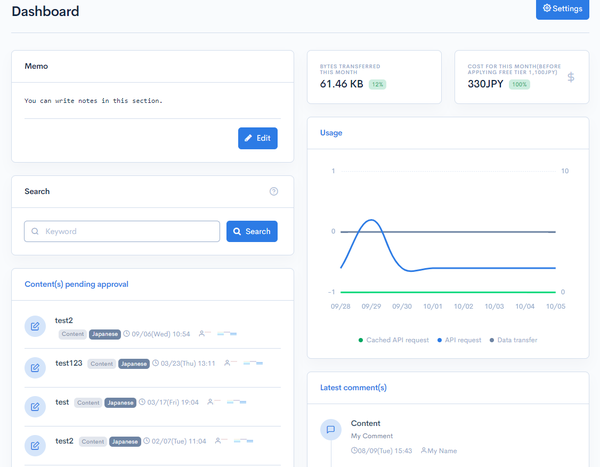Click the blue Search button
The image size is (600, 467).
click(x=252, y=231)
